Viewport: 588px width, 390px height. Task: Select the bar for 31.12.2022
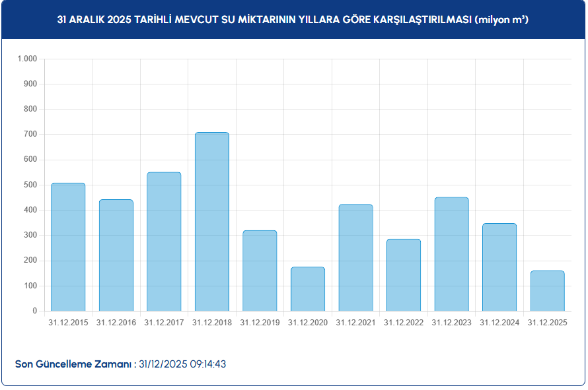[x=404, y=275]
